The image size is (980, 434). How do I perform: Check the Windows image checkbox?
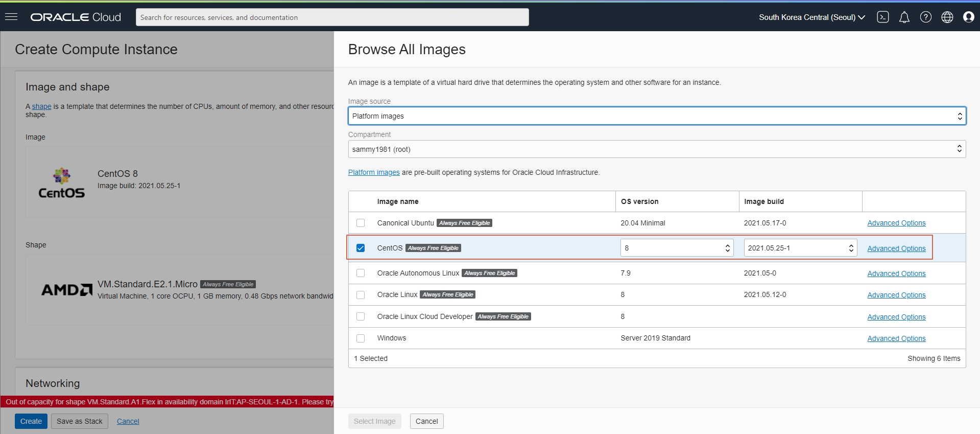click(x=361, y=338)
